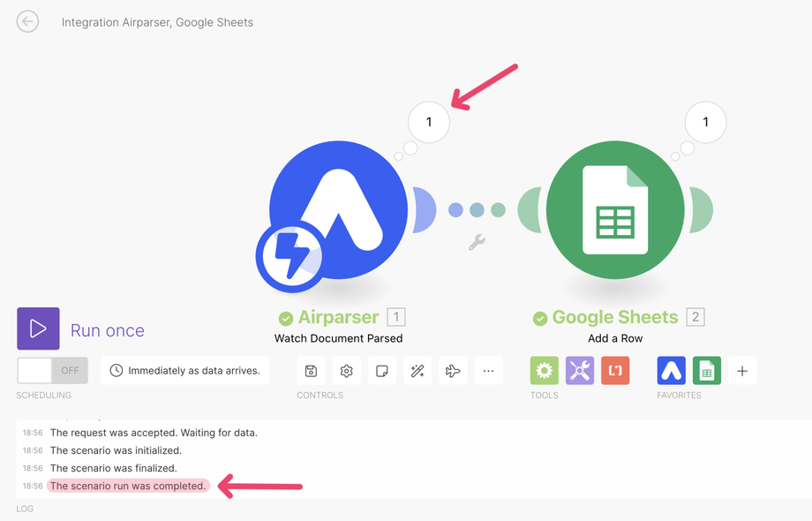Viewport: 812px width, 521px height.
Task: Click the Airparser module number 1 badge
Action: tap(396, 316)
